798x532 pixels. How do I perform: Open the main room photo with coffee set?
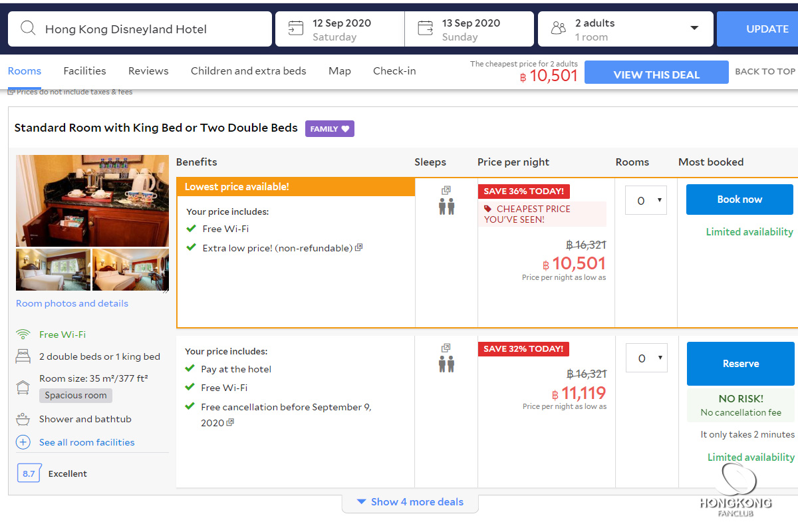click(x=92, y=201)
